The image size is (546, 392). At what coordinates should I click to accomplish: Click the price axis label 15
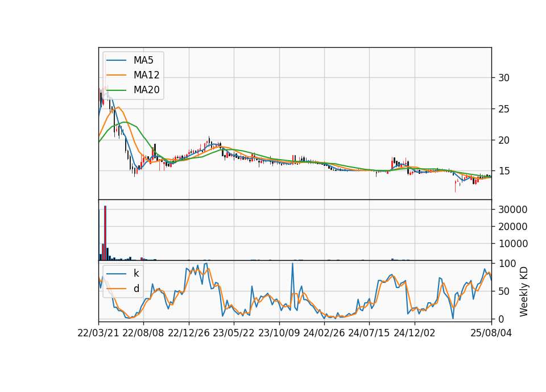(x=504, y=171)
